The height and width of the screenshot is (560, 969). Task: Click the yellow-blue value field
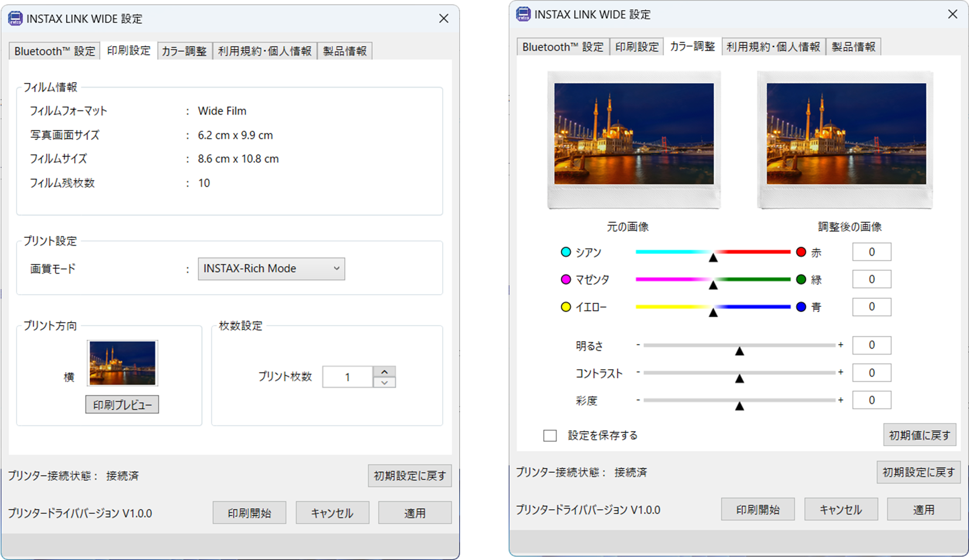tap(872, 307)
